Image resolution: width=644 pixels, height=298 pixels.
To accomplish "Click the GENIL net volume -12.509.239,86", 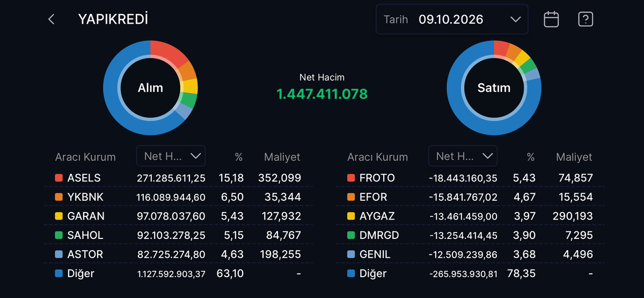I will [x=464, y=254].
